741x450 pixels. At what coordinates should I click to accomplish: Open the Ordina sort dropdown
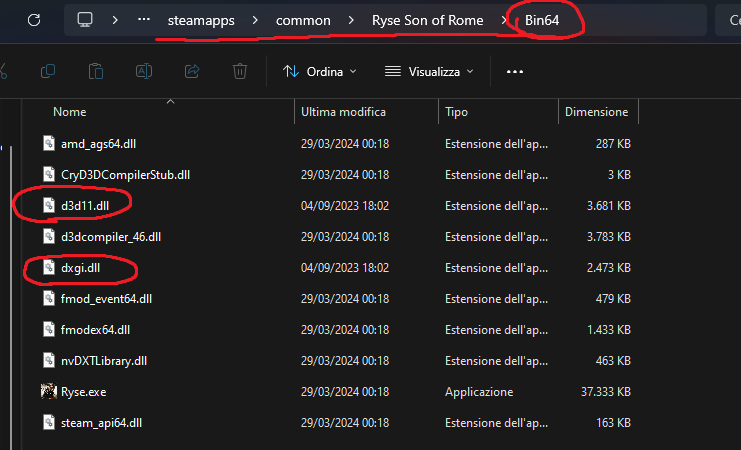319,71
